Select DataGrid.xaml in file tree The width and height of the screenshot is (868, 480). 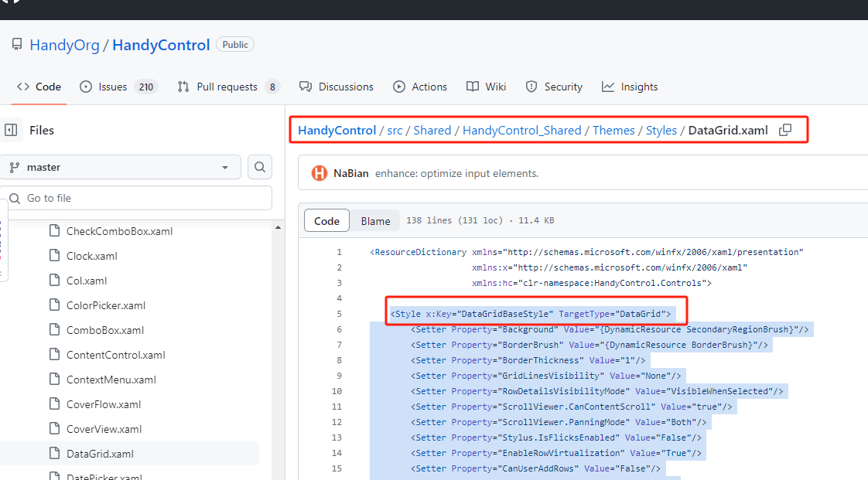coord(101,454)
